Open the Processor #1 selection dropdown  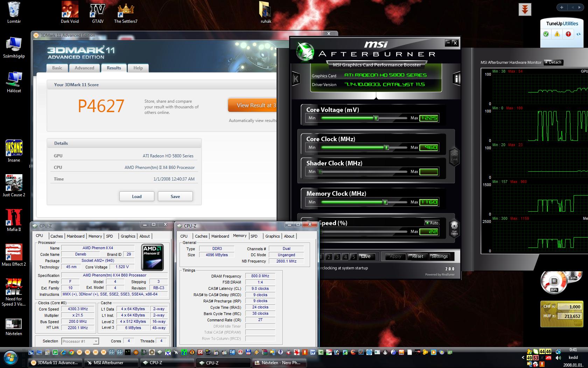click(80, 341)
